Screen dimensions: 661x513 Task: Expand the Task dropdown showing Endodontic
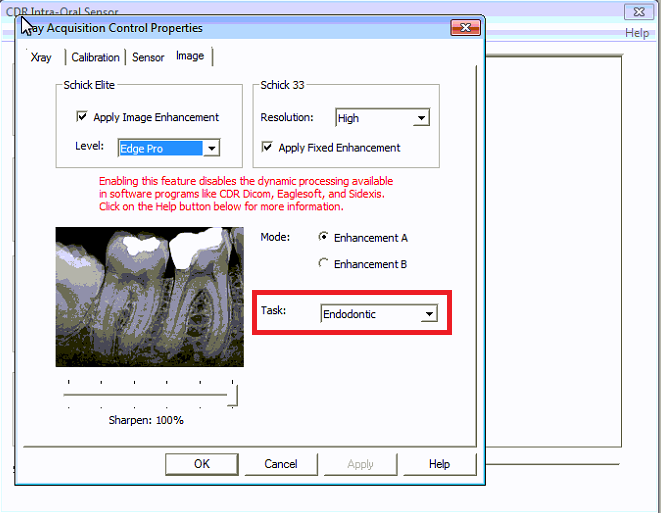tap(428, 314)
